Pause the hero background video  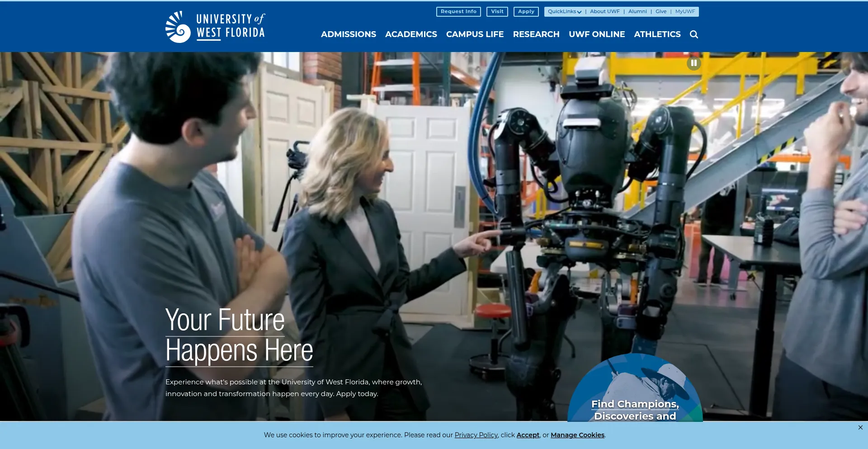694,63
